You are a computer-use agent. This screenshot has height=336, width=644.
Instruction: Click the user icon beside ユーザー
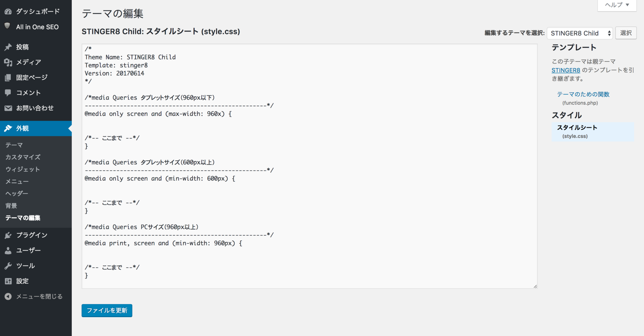[8, 251]
